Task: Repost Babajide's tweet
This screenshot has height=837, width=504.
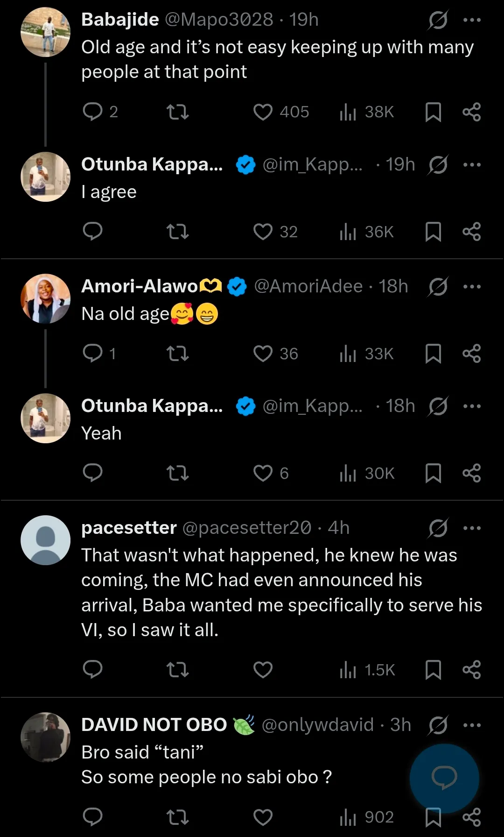Action: (178, 112)
